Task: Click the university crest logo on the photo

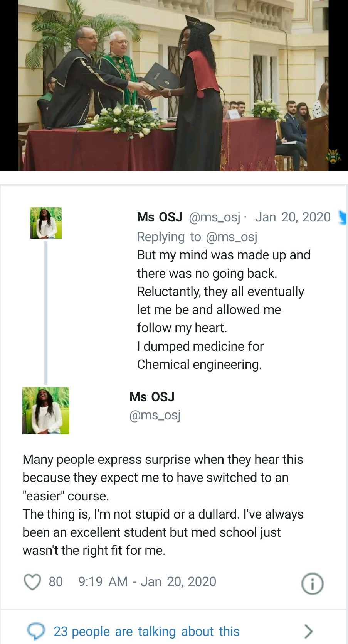Action: (x=333, y=156)
